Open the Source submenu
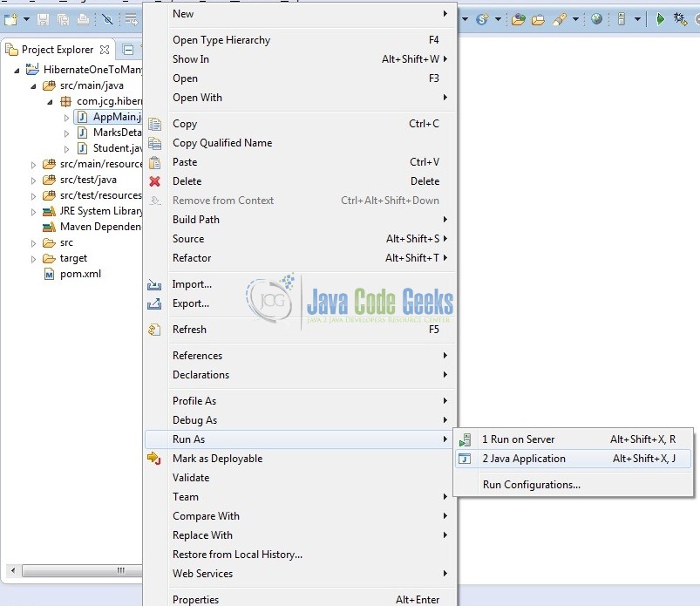The height and width of the screenshot is (606, 700). [301, 239]
